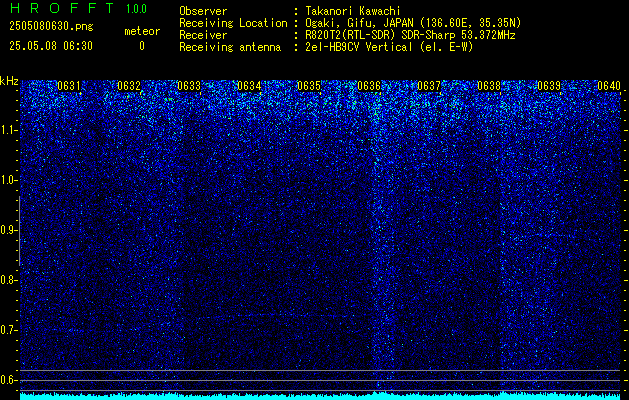Click the 1.1 kHz axis label
The image size is (629, 400).
click(7, 130)
